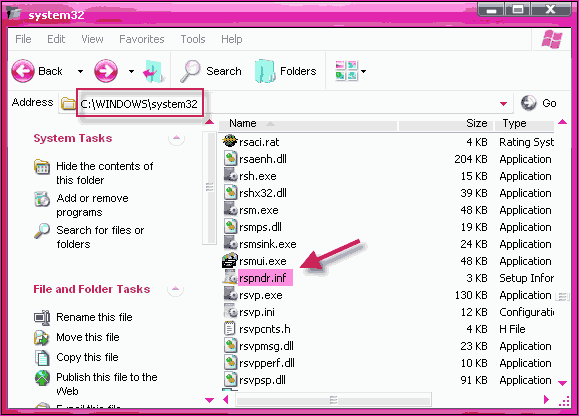Open the View menu
579x416 pixels.
(92, 39)
